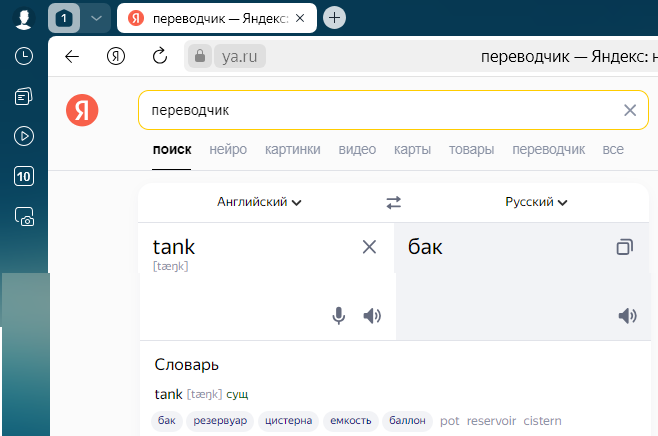Click synonym link reservoir
Image resolution: width=658 pixels, height=436 pixels.
(x=491, y=421)
